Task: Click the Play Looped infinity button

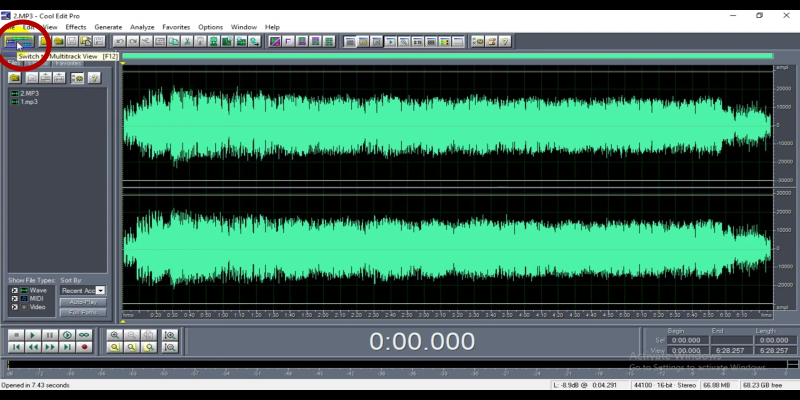Action: tap(85, 334)
